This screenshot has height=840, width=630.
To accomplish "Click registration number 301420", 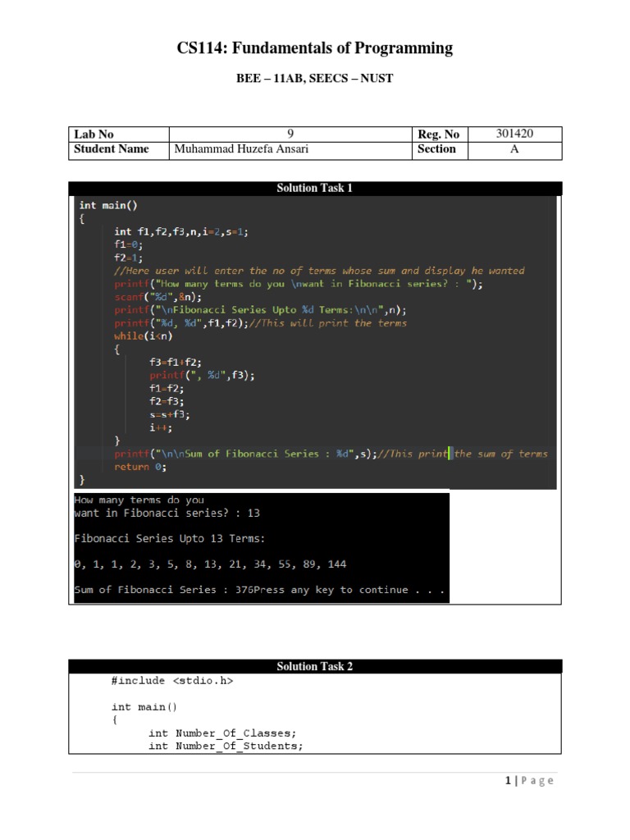I will 515,134.
